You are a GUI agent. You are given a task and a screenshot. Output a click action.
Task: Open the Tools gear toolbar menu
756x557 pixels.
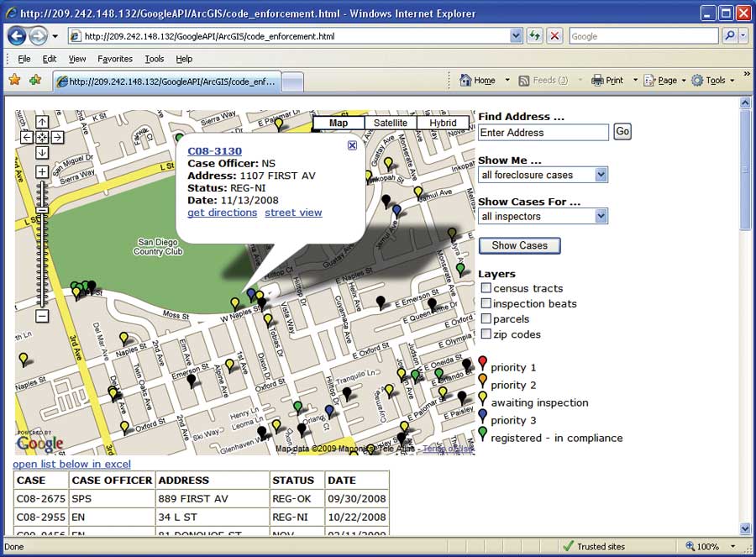[x=712, y=80]
